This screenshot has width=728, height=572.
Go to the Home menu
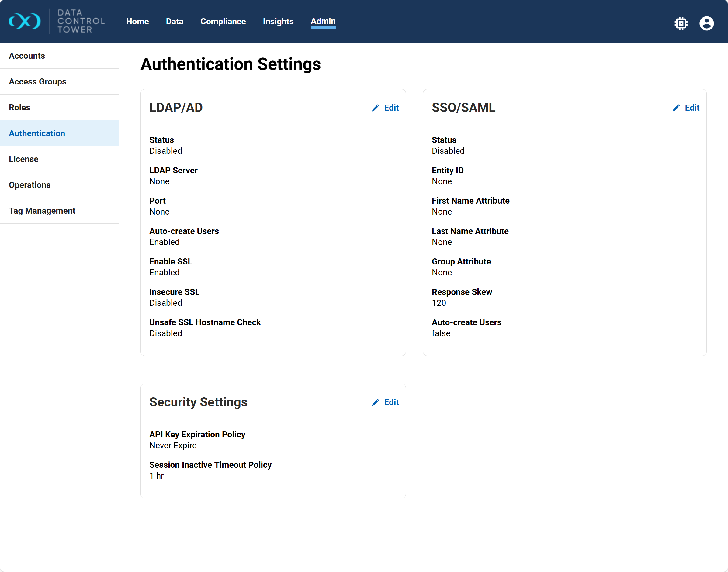click(137, 22)
